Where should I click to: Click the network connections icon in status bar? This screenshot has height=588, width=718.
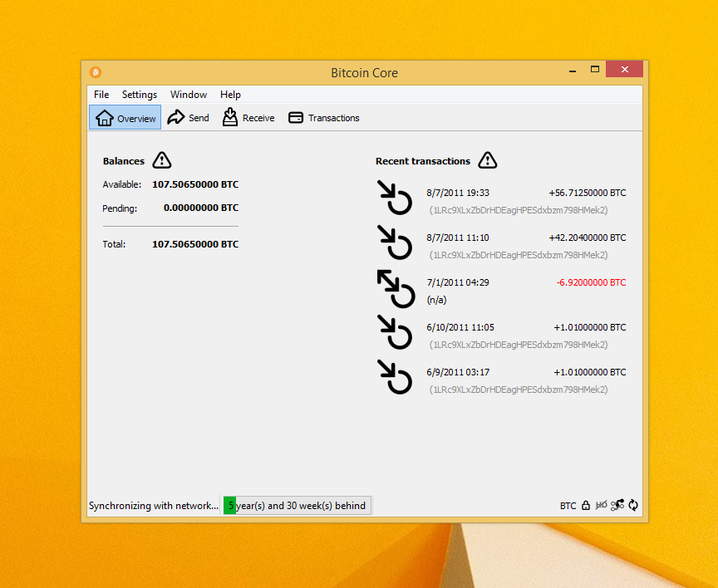(617, 505)
